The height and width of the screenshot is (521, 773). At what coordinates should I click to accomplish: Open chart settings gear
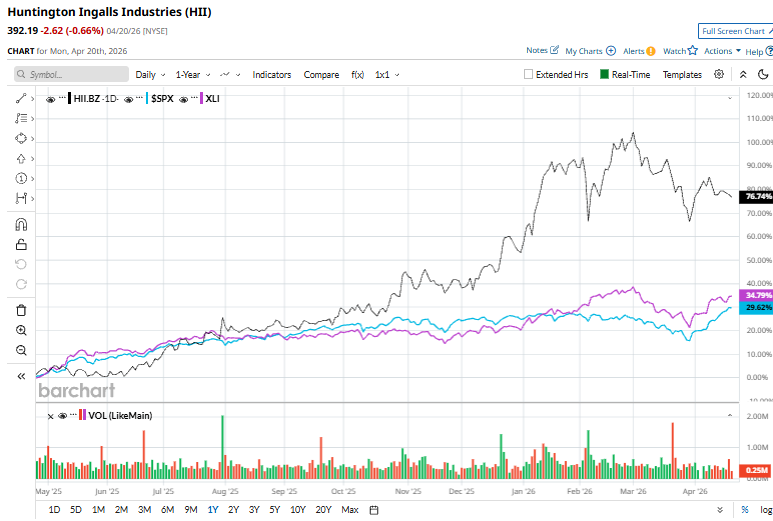click(x=719, y=74)
